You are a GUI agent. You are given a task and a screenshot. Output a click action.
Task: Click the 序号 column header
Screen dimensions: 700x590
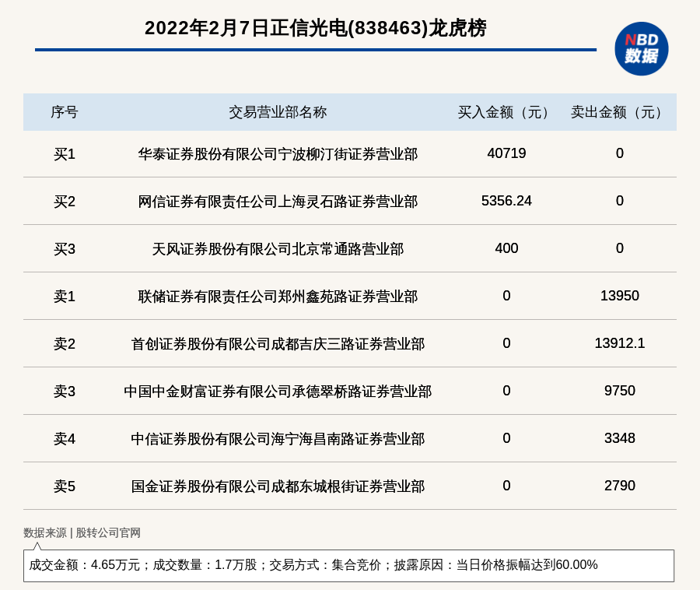tap(65, 112)
